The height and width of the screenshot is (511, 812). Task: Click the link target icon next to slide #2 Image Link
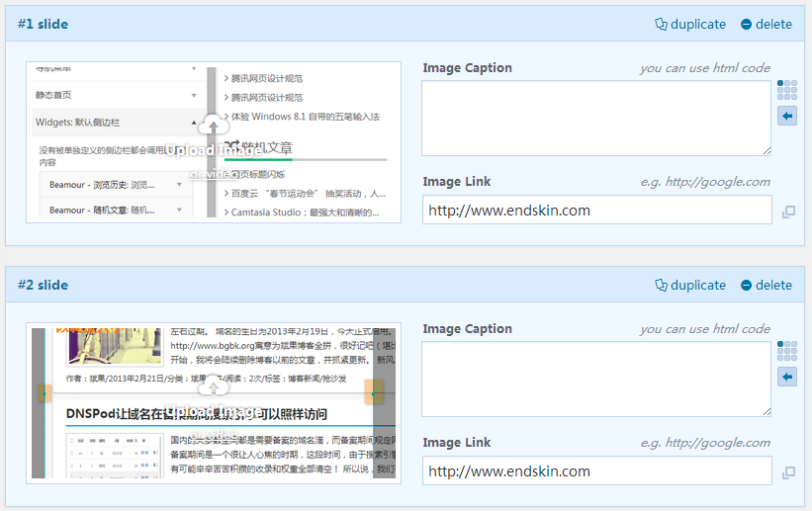click(788, 472)
